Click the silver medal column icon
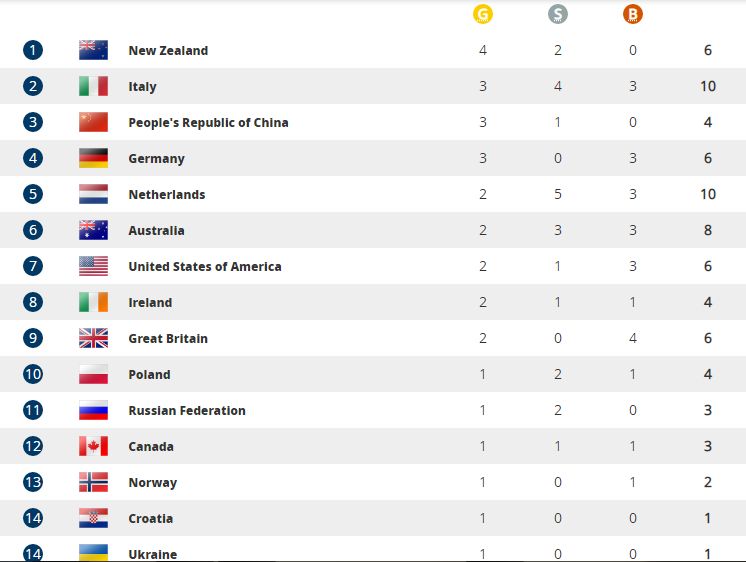 558,14
